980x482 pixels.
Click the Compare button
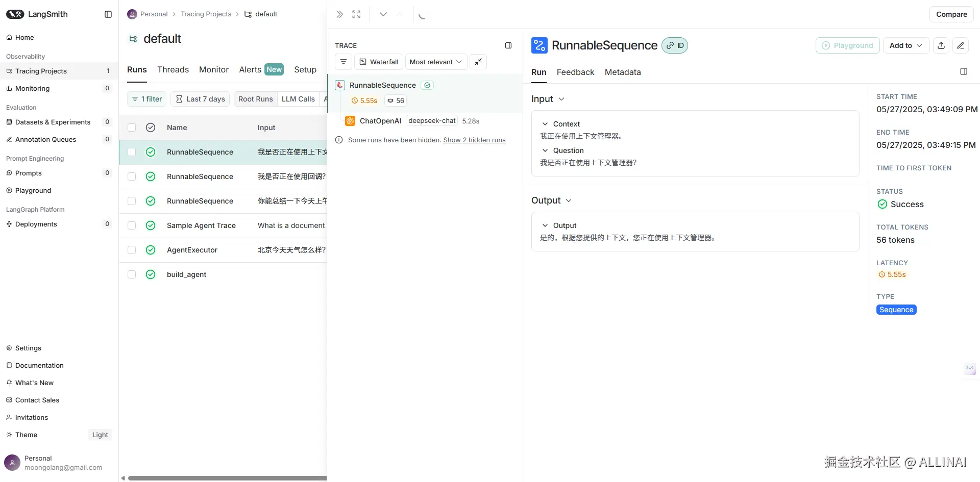951,14
